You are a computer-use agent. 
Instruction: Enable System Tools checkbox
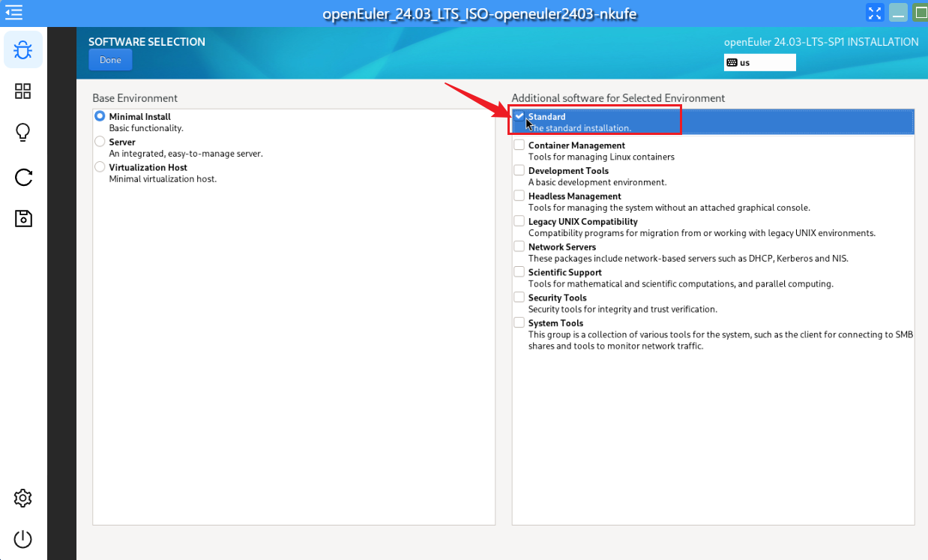click(519, 323)
